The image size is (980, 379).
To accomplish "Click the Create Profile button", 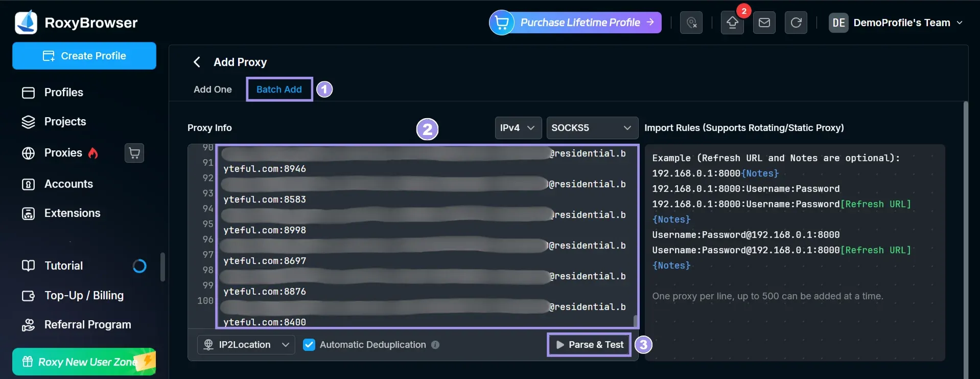I will click(84, 56).
